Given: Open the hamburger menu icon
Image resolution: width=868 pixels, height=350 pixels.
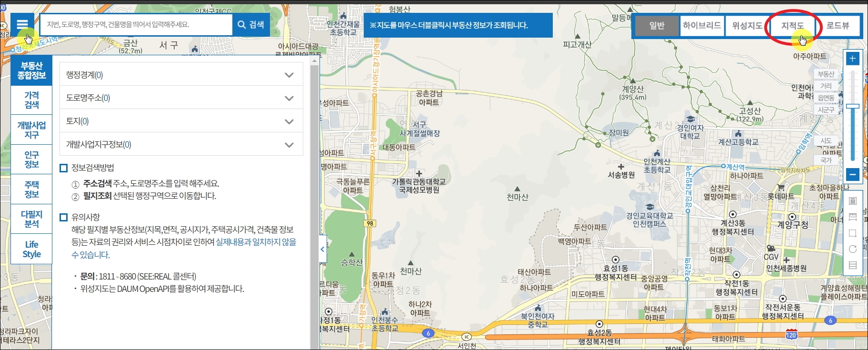Looking at the screenshot, I should click(x=22, y=24).
